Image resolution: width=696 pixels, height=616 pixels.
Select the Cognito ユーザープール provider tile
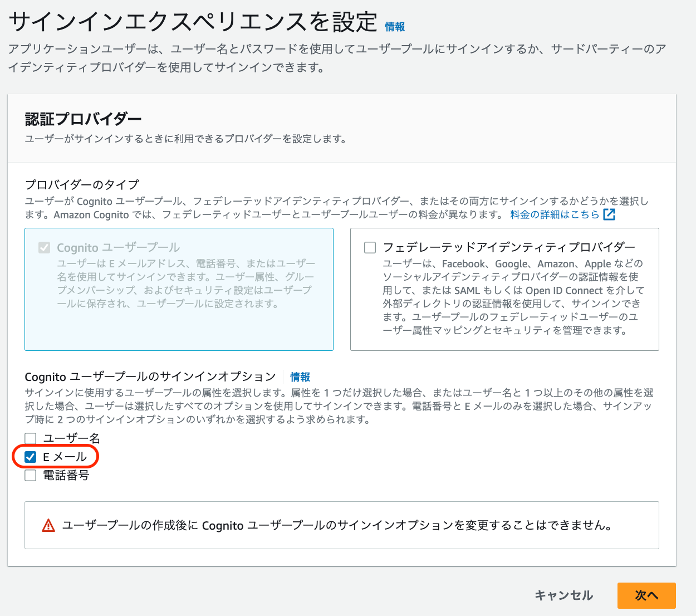[x=178, y=290]
